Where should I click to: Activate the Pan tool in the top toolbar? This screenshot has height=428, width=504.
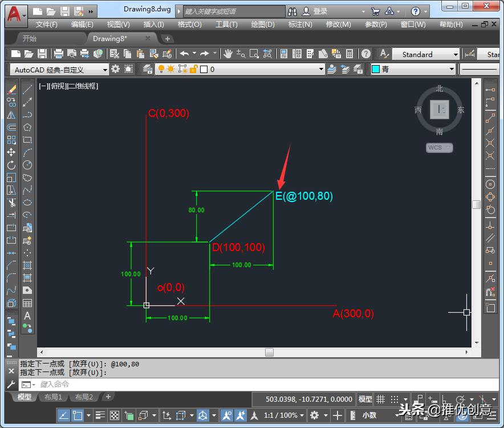tap(228, 54)
